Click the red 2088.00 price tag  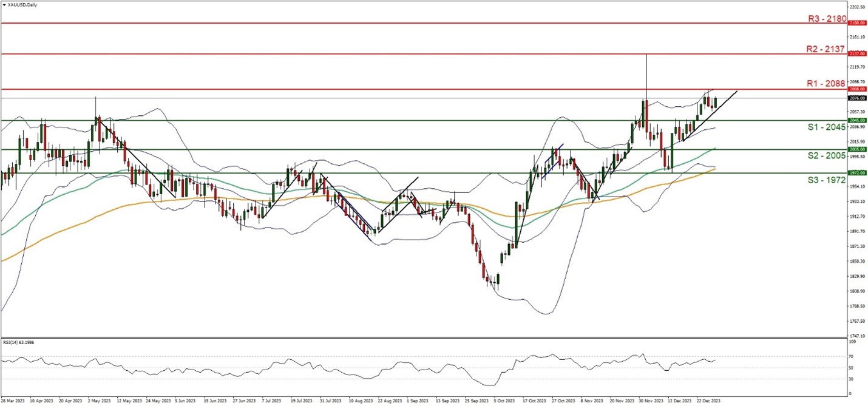coord(857,89)
